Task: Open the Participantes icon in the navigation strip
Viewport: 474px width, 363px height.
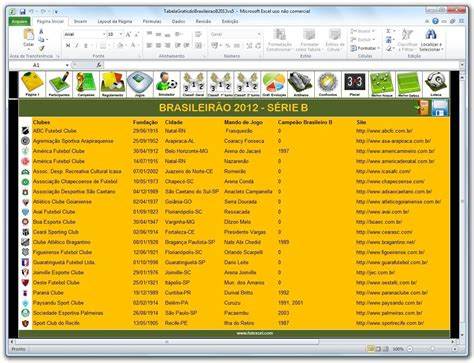Action: click(x=59, y=84)
